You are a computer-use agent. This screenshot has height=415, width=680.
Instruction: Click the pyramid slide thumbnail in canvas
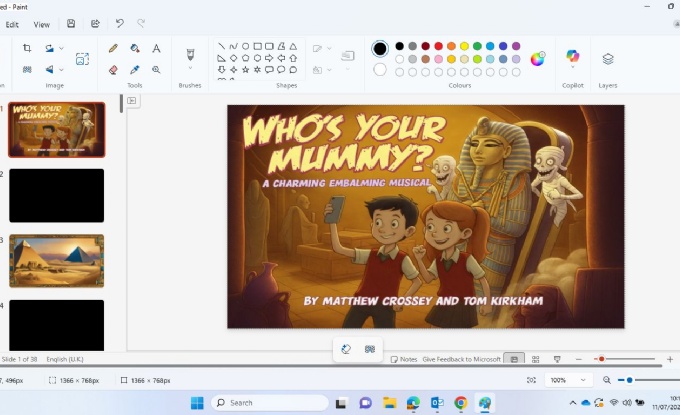pyautogui.click(x=57, y=261)
